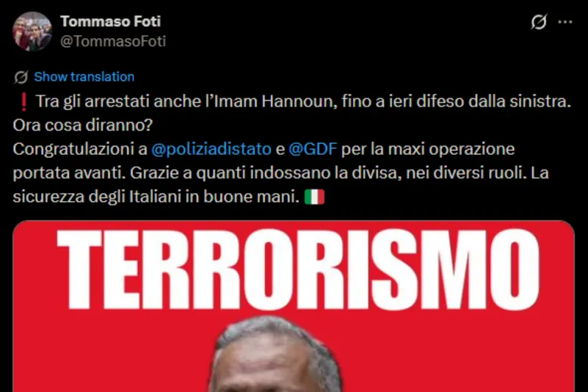Open the @poliziadistato mention

pyautogui.click(x=211, y=149)
